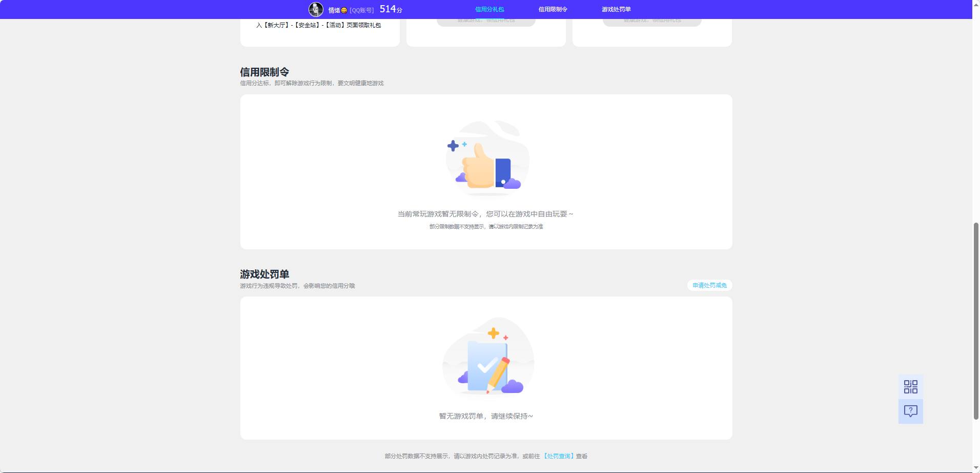
Task: Click the grayed gift button in the middle card
Action: point(485,19)
